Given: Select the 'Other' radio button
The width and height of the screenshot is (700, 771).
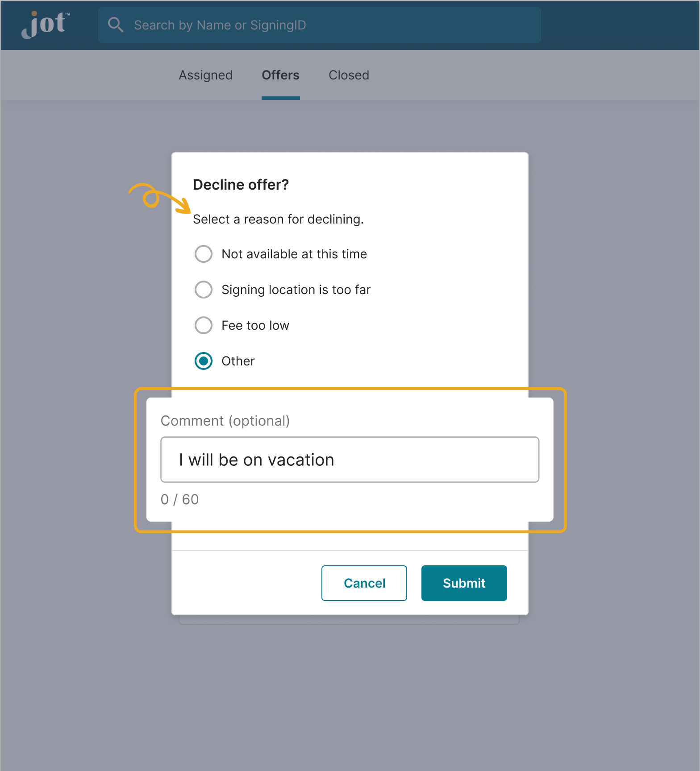Looking at the screenshot, I should 204,361.
